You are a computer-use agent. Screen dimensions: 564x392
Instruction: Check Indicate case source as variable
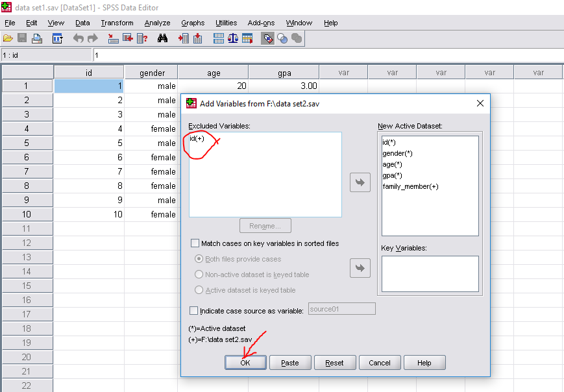(193, 310)
